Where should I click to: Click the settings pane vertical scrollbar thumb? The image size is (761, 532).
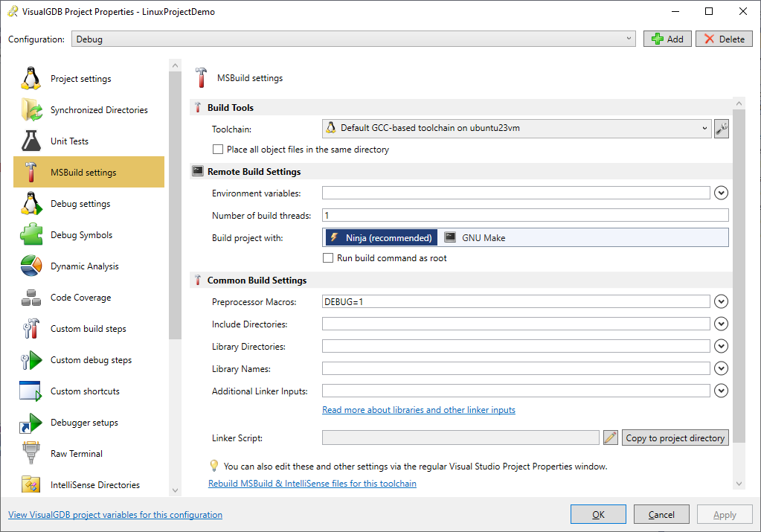click(x=739, y=276)
